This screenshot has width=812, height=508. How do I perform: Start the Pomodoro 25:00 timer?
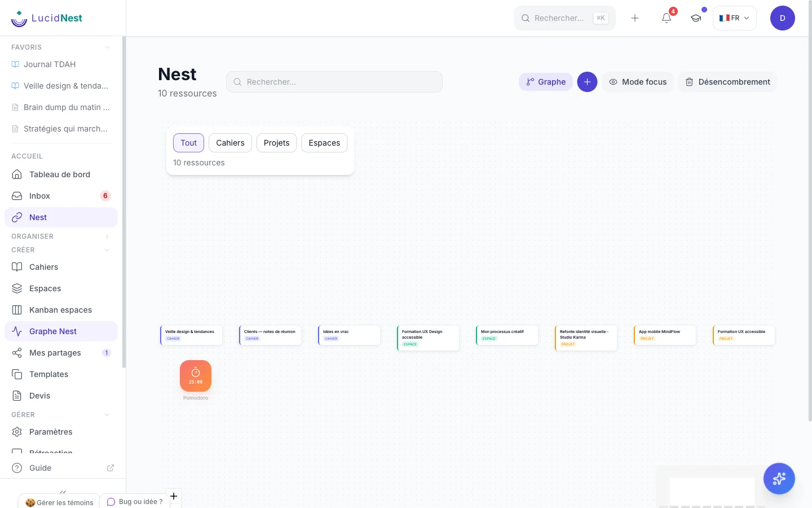pyautogui.click(x=196, y=376)
